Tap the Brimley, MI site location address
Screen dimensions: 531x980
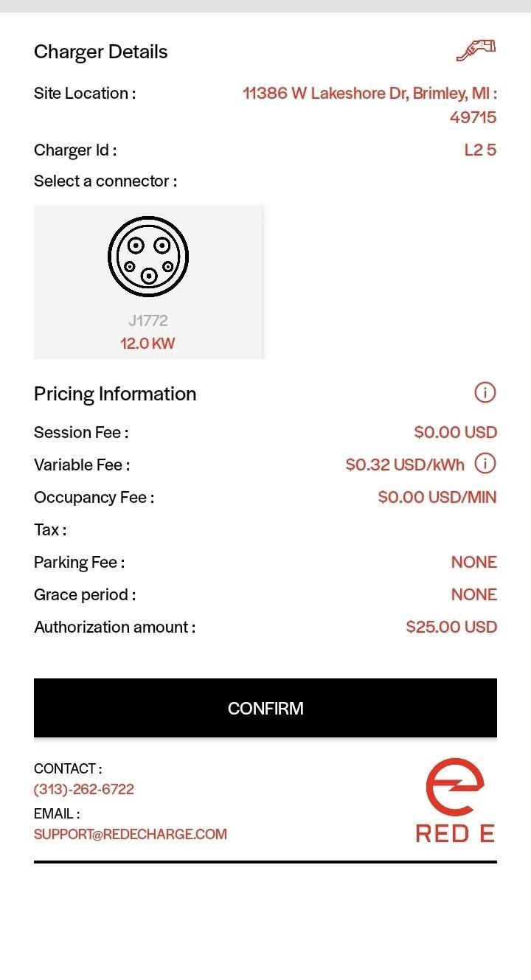click(369, 105)
